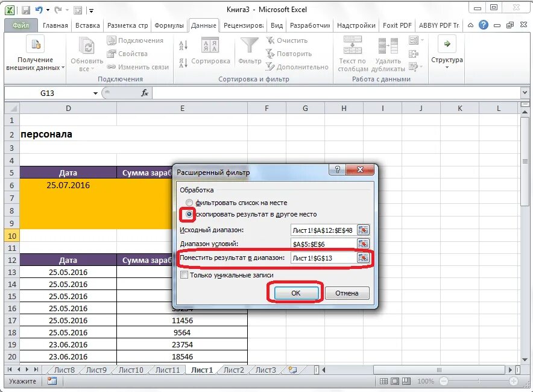Click the Excel help question mark icon
Viewport: 533px width, 392px height.
point(484,25)
